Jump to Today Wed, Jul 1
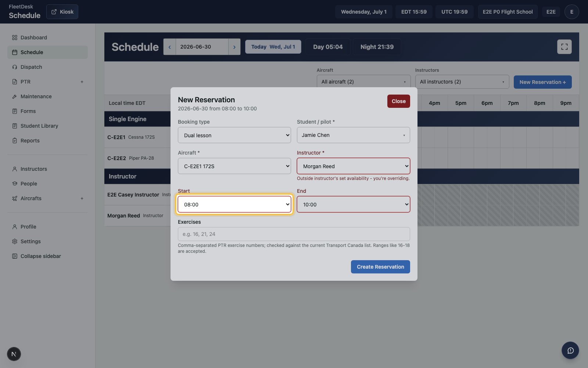The width and height of the screenshot is (588, 368). coord(273,47)
